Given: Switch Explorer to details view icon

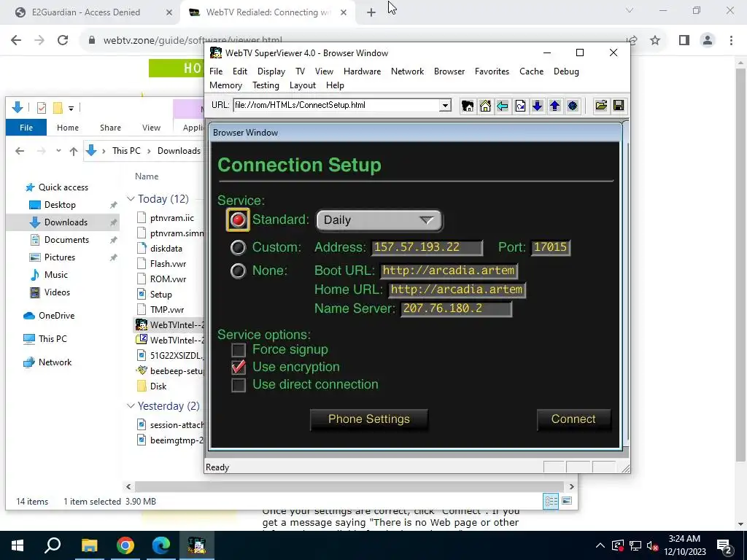Looking at the screenshot, I should coord(551,501).
